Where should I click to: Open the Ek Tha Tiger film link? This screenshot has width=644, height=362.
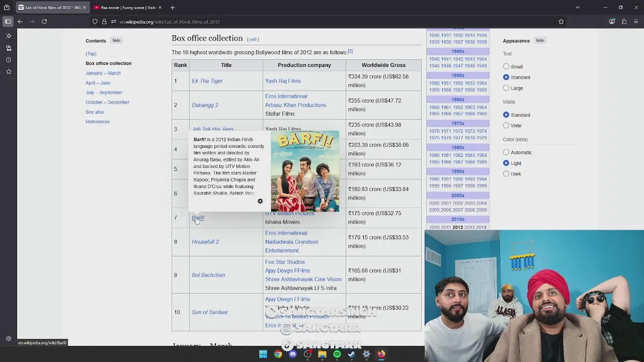[x=207, y=81]
